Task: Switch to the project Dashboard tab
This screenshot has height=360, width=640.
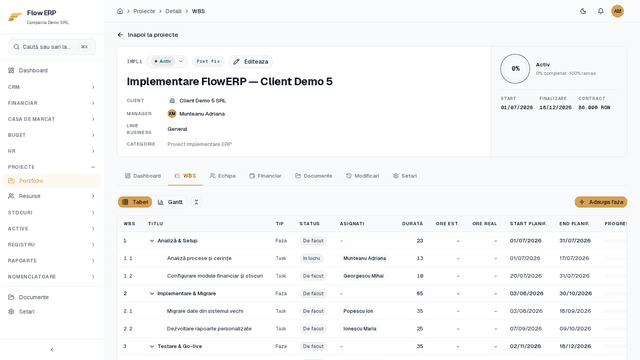Action: (x=143, y=176)
